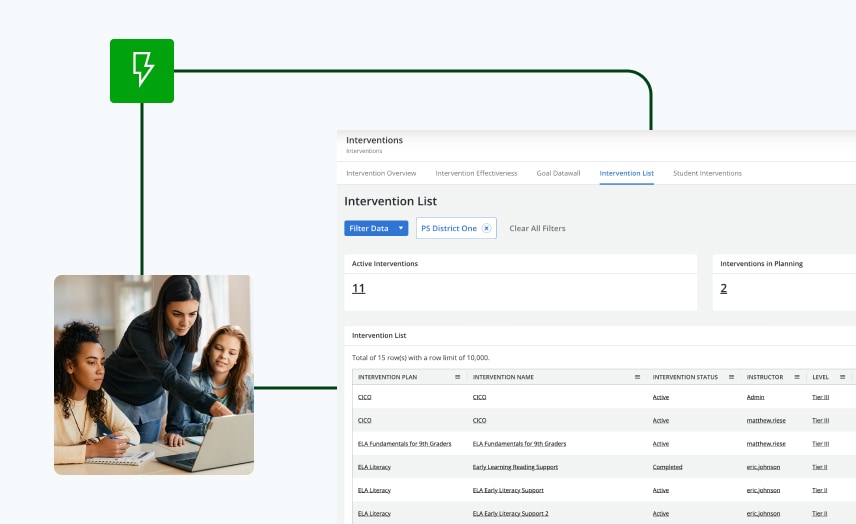Screen dimensions: 856x524
Task: Open 'ELA Early Literacy Support 2' intervention link
Action: point(510,514)
